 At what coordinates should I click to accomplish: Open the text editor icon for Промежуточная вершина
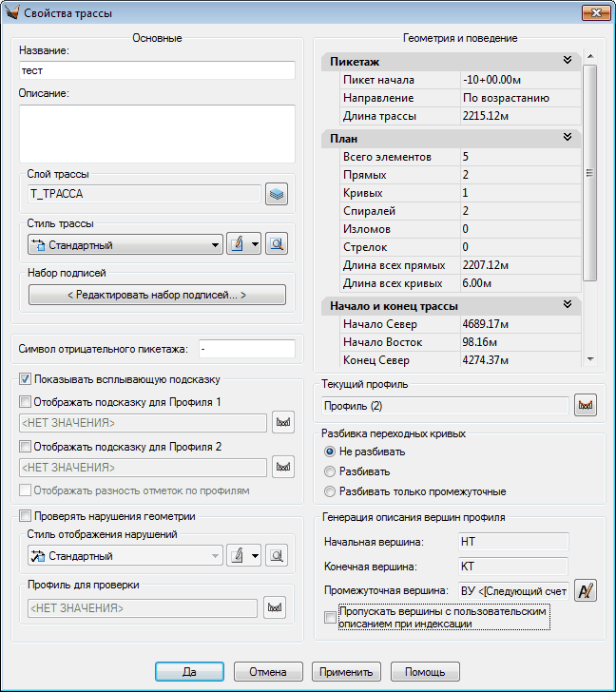(586, 591)
